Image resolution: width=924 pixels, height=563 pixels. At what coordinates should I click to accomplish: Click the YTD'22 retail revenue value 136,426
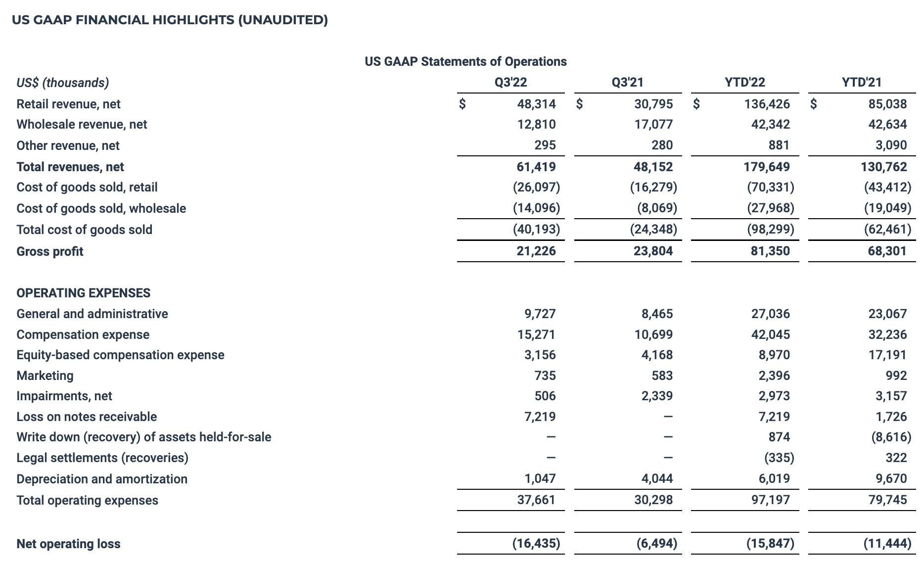767,104
